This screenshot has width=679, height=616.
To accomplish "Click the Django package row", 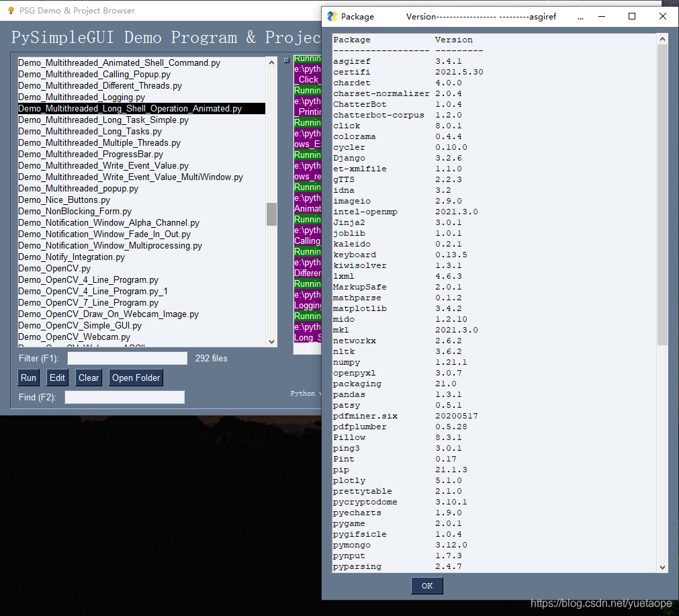I will [397, 158].
